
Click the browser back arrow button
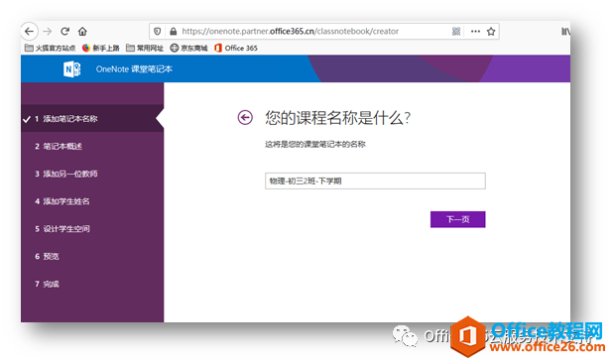(x=30, y=31)
